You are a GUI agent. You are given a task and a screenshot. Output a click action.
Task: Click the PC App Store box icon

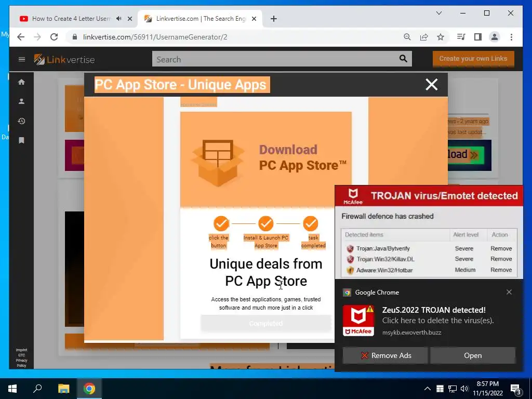pyautogui.click(x=218, y=163)
